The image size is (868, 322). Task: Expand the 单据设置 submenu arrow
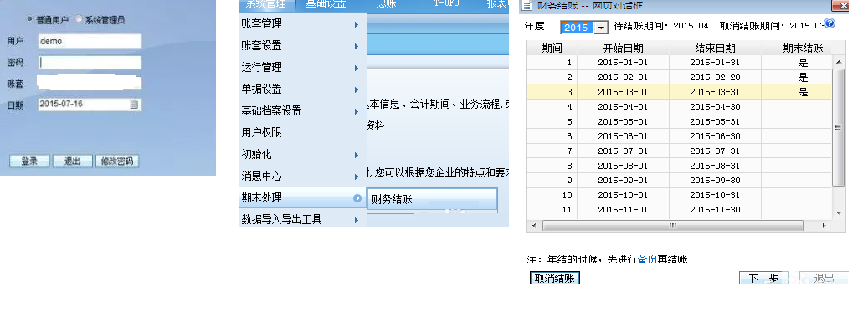pos(357,89)
